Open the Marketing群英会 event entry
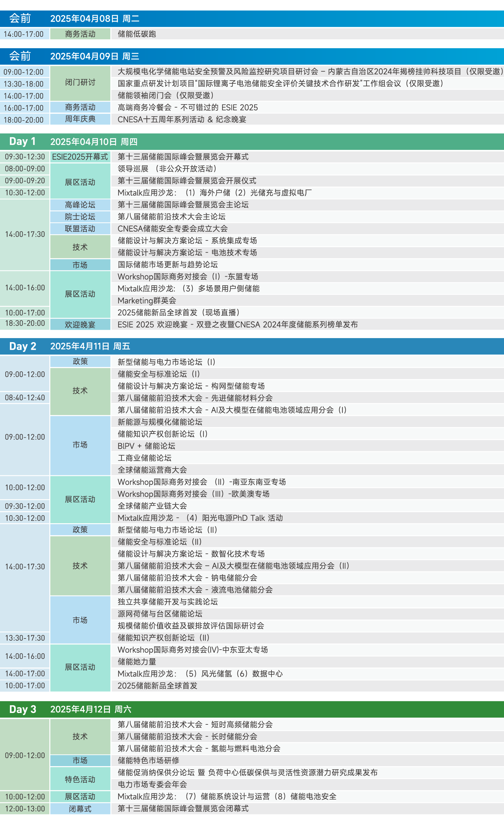The width and height of the screenshot is (504, 823). coord(147,301)
